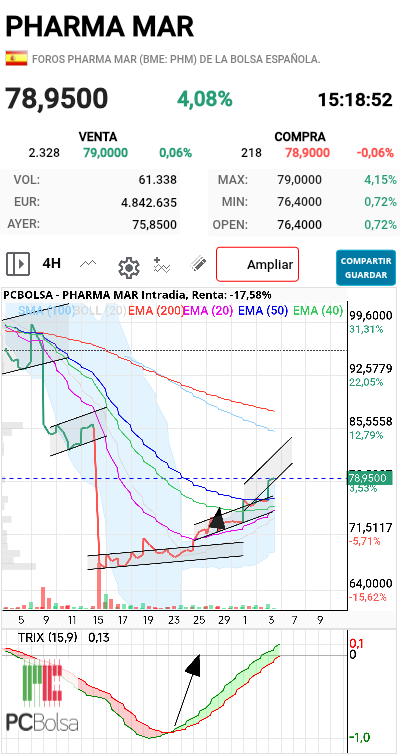Select the drawing pencil tool
This screenshot has height=754, width=400.
pos(198,264)
